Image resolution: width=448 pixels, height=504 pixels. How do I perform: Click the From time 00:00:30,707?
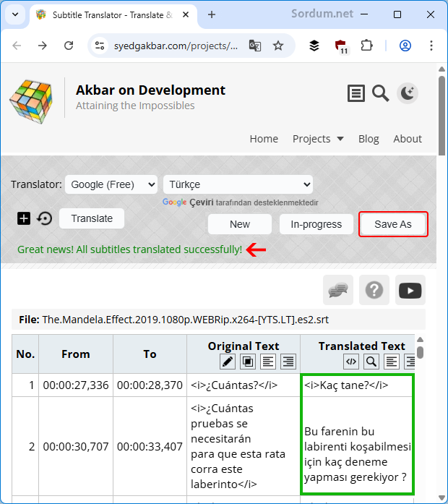[76, 446]
